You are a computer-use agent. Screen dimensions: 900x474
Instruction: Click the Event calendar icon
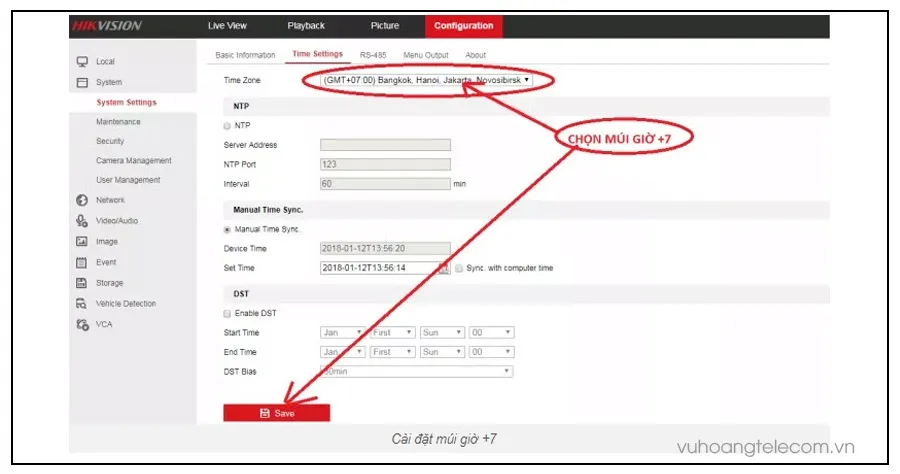(x=82, y=262)
